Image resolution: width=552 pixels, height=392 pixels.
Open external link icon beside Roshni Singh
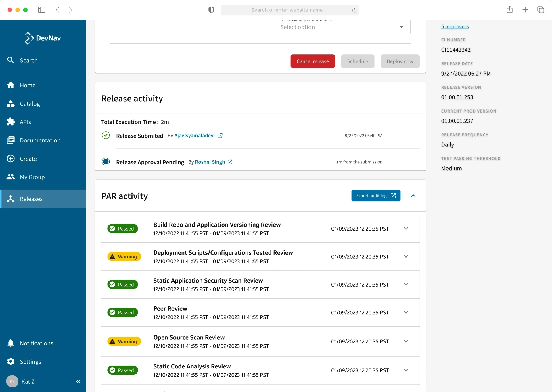pyautogui.click(x=230, y=162)
